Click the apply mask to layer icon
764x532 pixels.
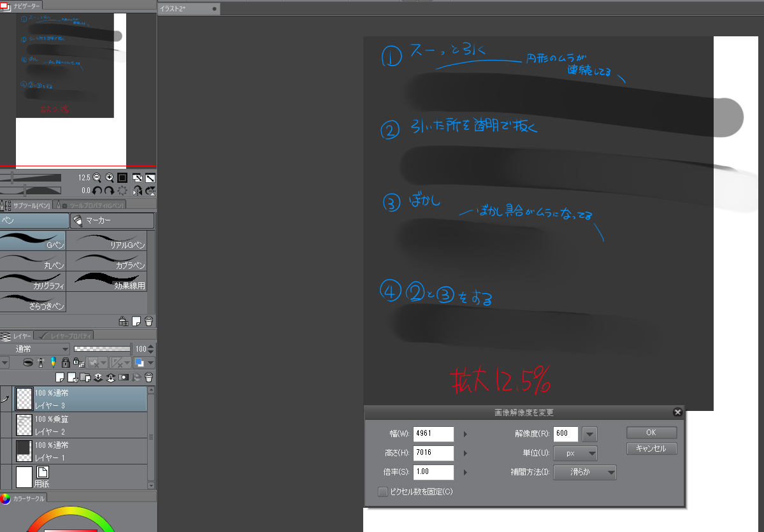[x=136, y=378]
